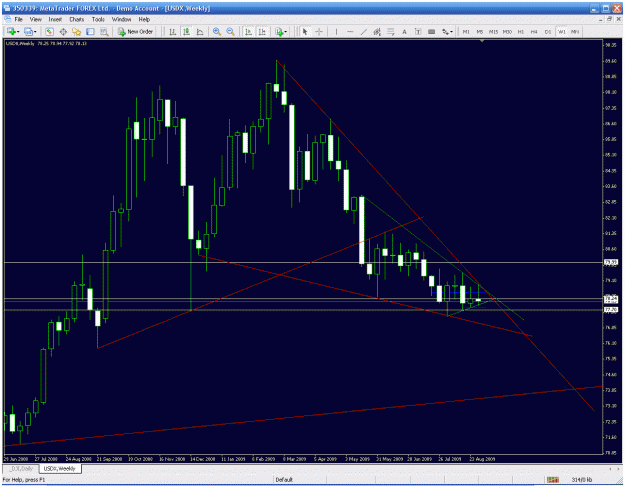This screenshot has height=486, width=625.
Task: Switch timeframe to M15
Action: [x=493, y=31]
